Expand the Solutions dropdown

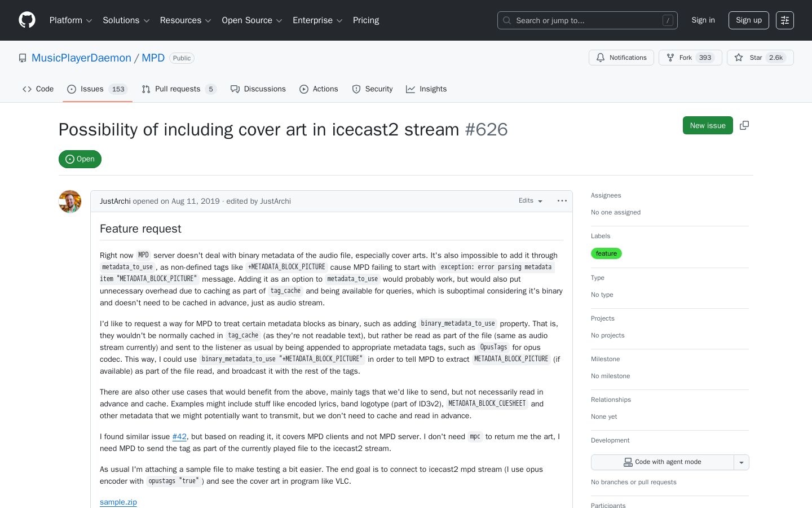point(126,20)
